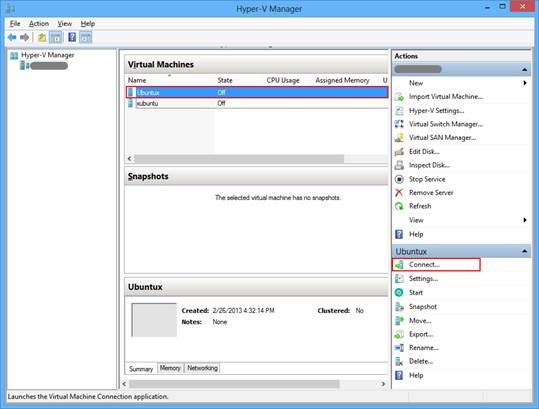
Task: Click the Inspect Disk icon
Action: (399, 165)
